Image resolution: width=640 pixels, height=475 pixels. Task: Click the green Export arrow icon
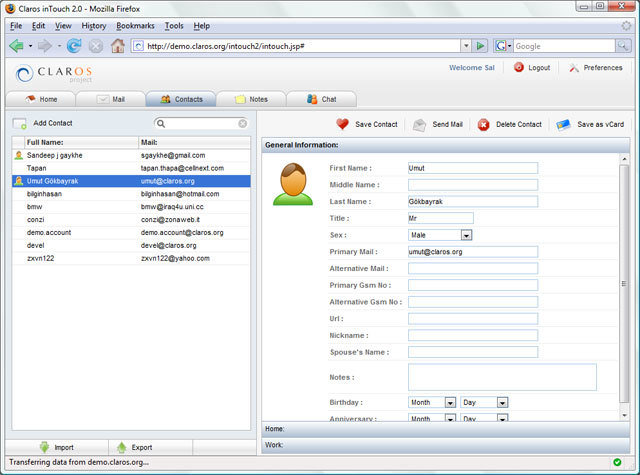(x=121, y=447)
